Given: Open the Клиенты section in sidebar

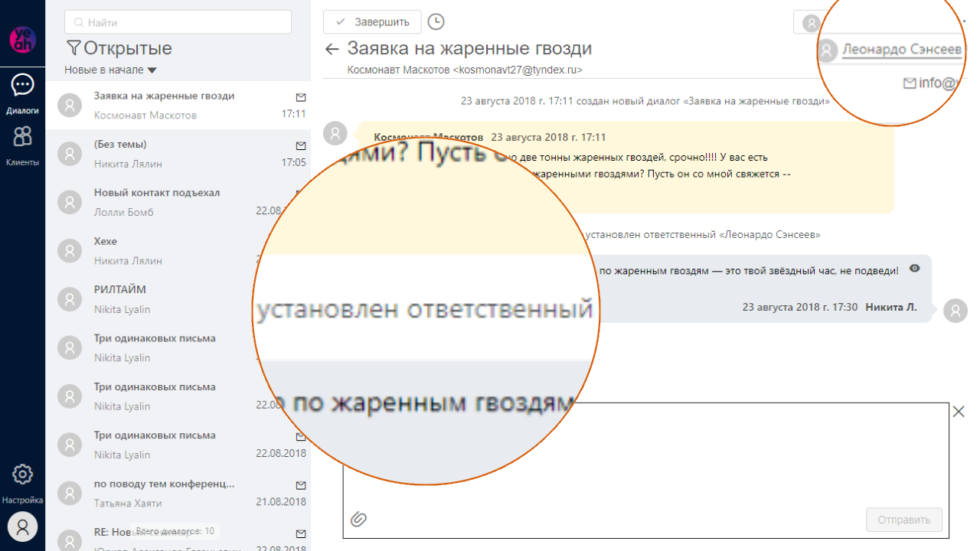Looking at the screenshot, I should (22, 145).
